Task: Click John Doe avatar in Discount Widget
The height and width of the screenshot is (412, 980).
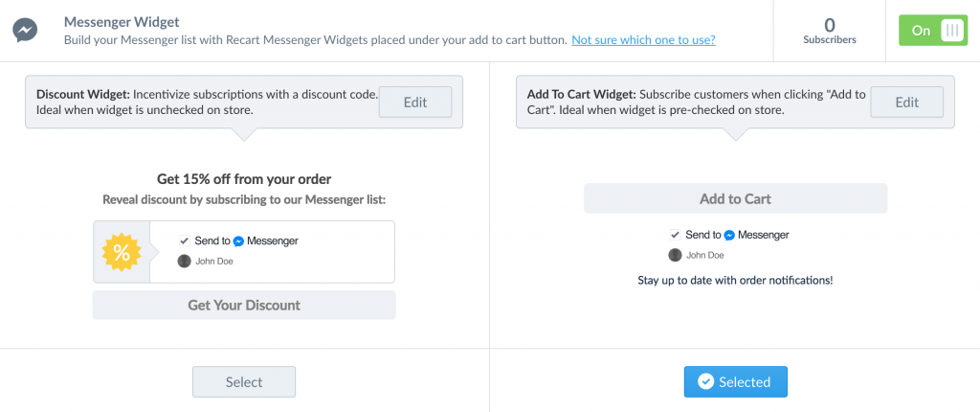Action: tap(184, 262)
